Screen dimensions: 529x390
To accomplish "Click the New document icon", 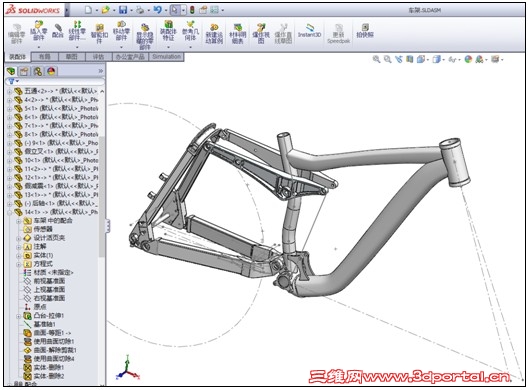I will (88, 10).
